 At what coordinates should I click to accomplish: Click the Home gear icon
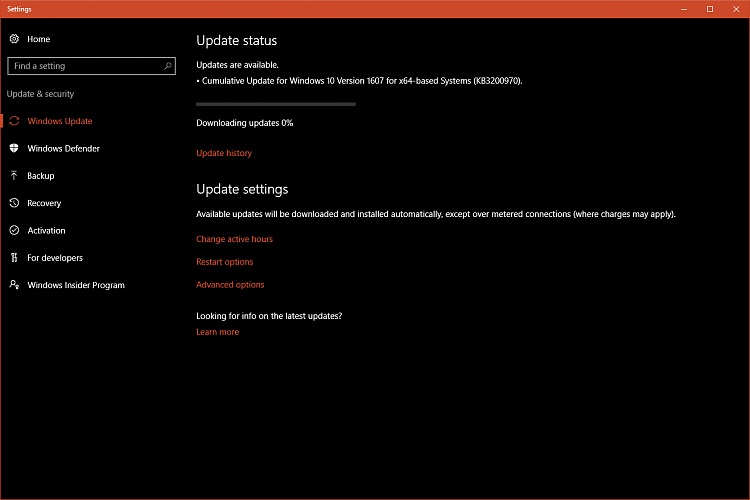(x=14, y=39)
